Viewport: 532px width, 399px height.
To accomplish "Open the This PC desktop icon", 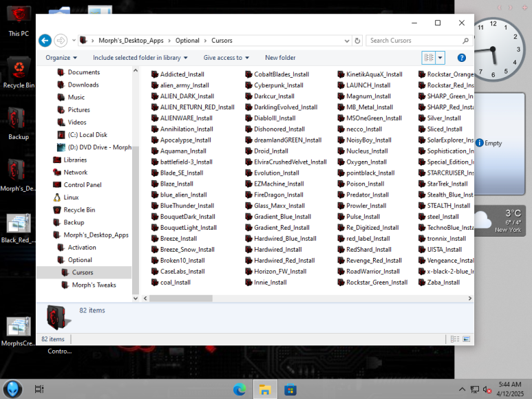I will (x=19, y=21).
